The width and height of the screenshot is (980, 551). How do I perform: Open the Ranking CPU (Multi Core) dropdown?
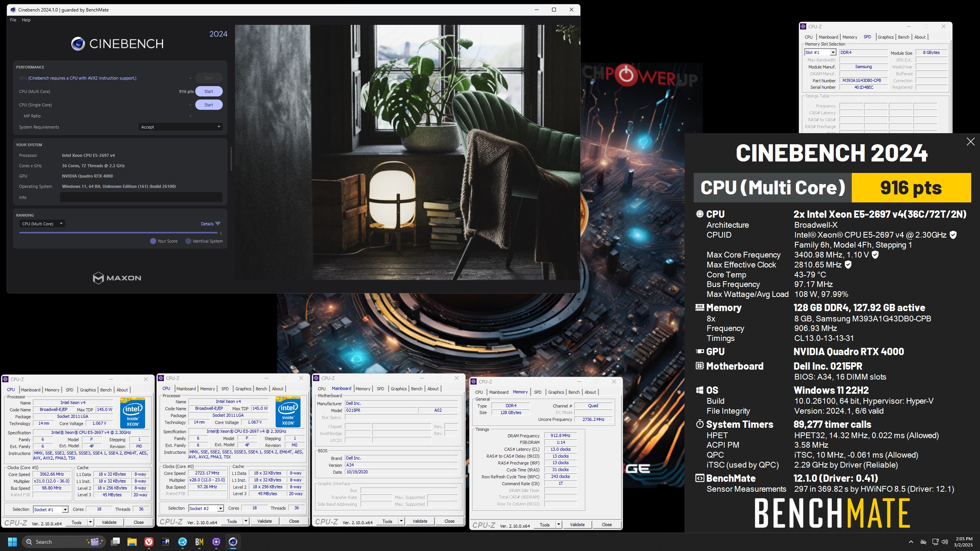[x=42, y=224]
